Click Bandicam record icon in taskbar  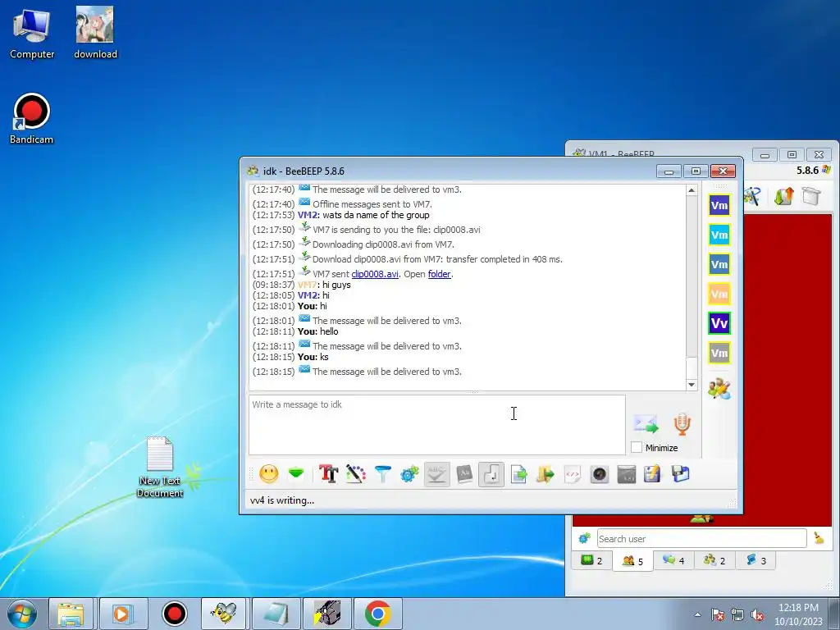(x=174, y=614)
